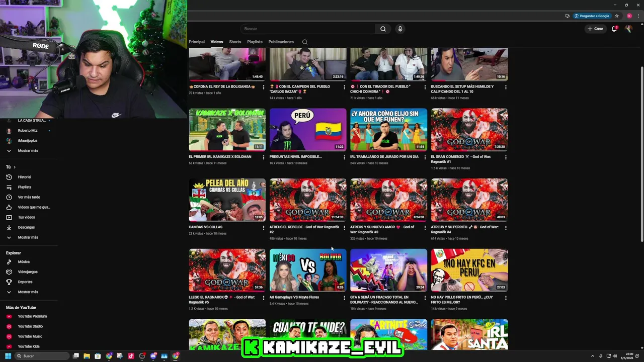Play ¡NO HAY KFC EN PERÚ! thumbnail

[469, 270]
